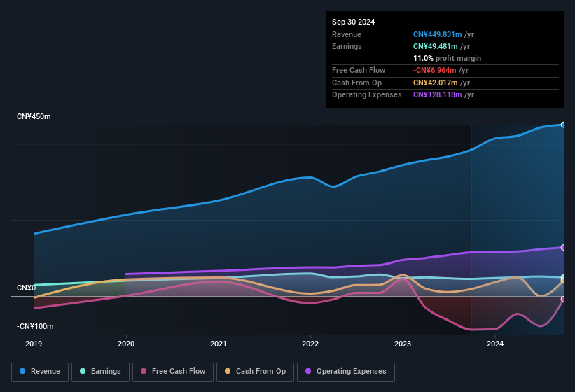Click the Free Cash Flow label in tooltip

[x=359, y=70]
